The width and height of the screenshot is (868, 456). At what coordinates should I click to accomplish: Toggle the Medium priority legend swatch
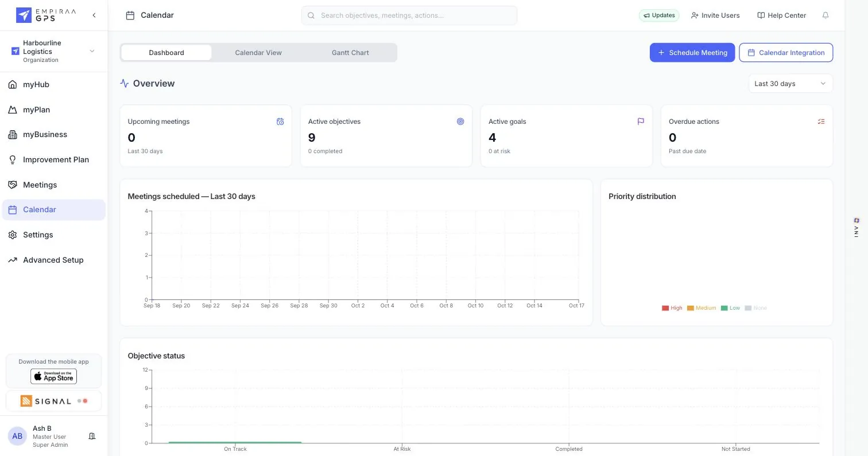click(691, 308)
